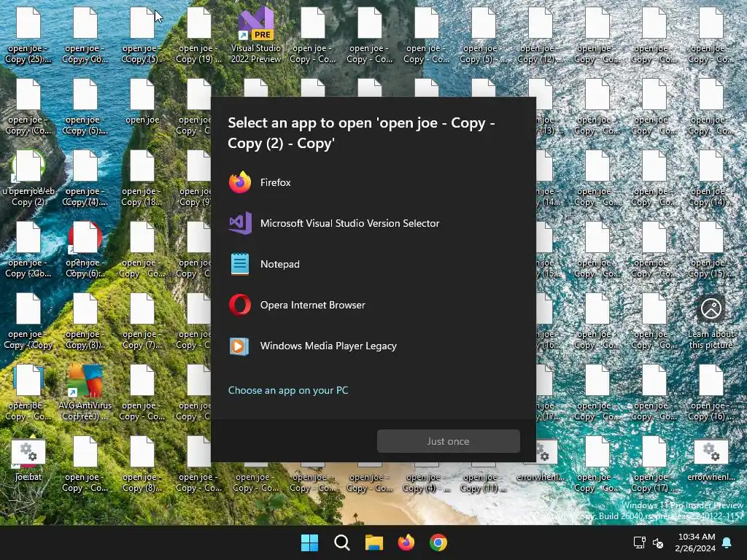
Task: Open the network status tray icon
Action: pyautogui.click(x=639, y=542)
